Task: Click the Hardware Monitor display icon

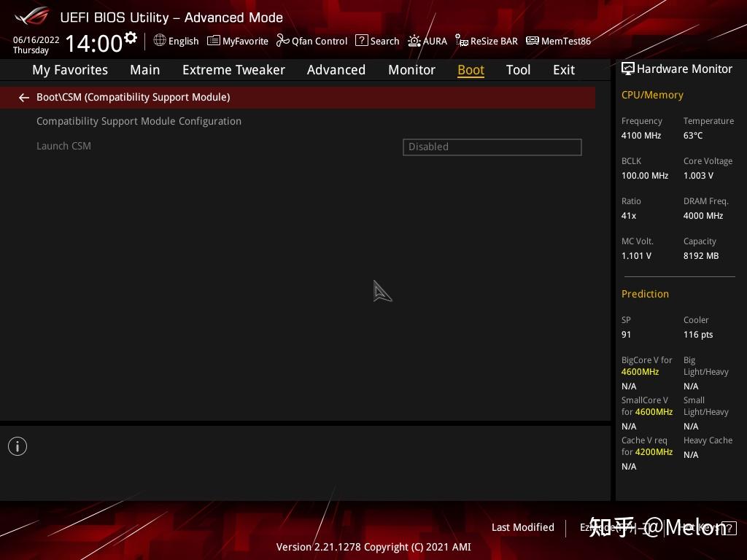Action: coord(628,69)
